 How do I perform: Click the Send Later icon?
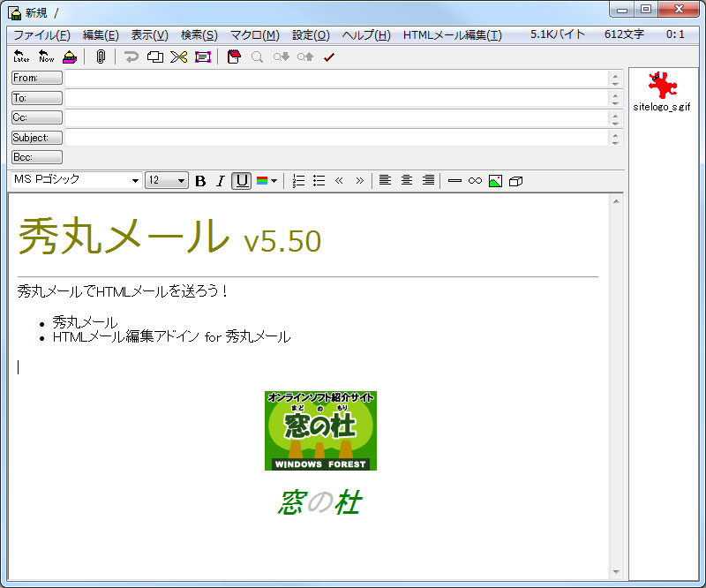click(x=19, y=58)
